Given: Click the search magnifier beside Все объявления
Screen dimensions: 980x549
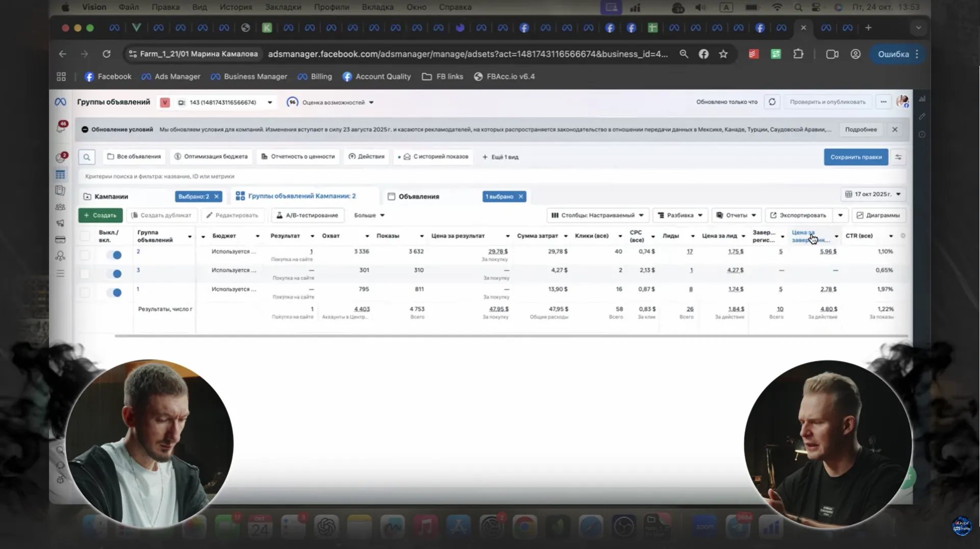Looking at the screenshot, I should point(87,157).
